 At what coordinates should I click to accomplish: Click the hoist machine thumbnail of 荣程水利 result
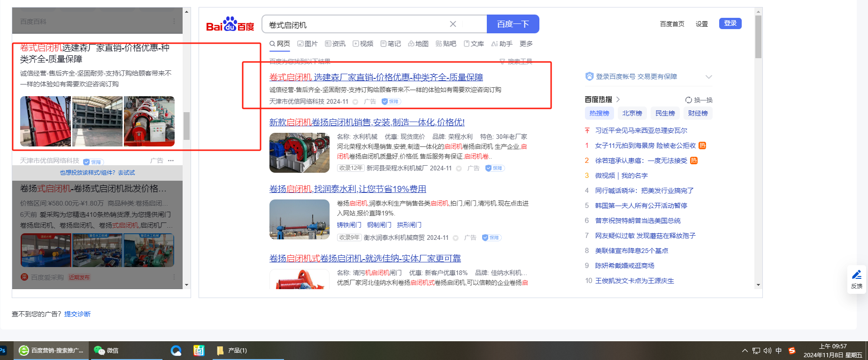[x=300, y=153]
